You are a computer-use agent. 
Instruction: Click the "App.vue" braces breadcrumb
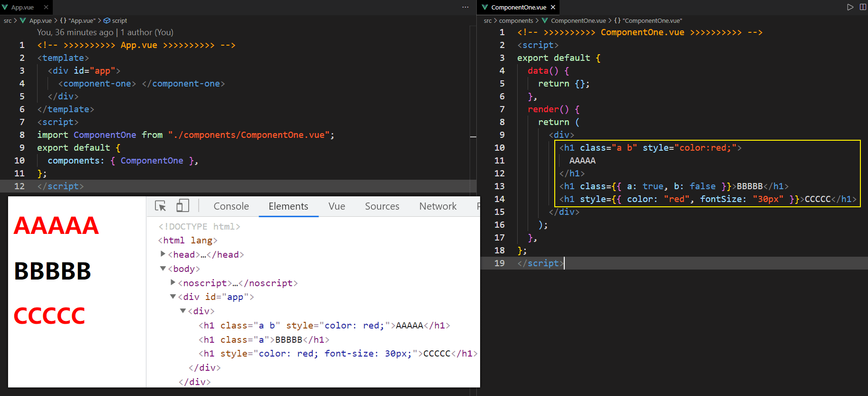pyautogui.click(x=77, y=20)
